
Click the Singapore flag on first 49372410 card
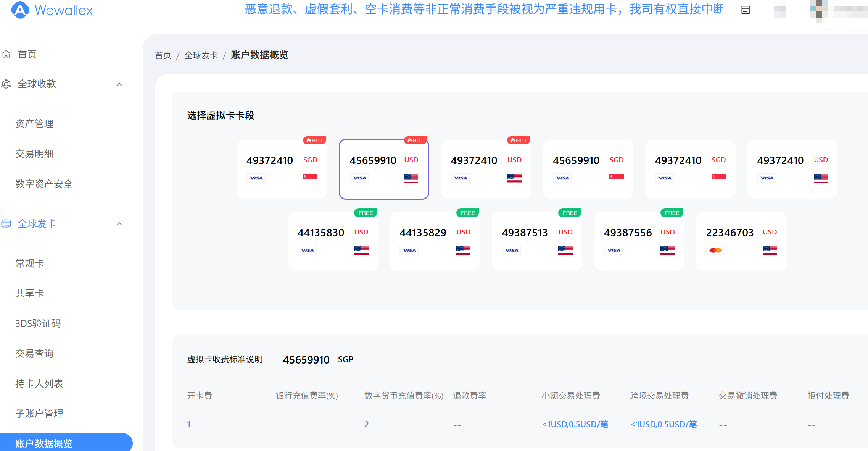[x=310, y=176]
